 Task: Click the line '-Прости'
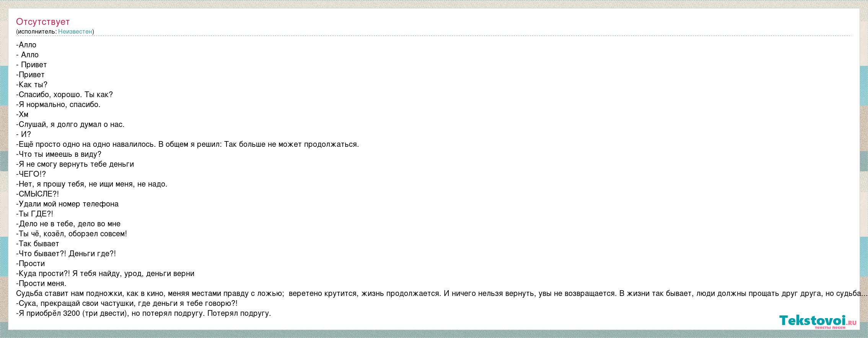tap(31, 263)
